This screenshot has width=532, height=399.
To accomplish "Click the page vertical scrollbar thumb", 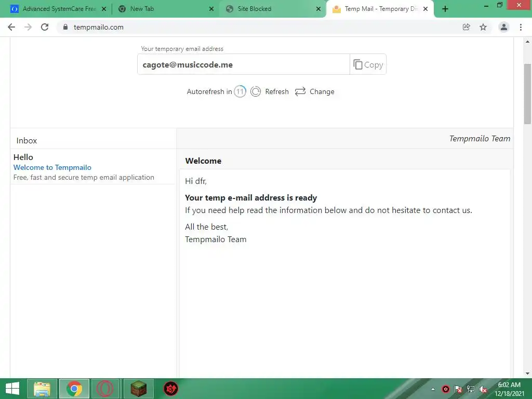I will point(527,94).
